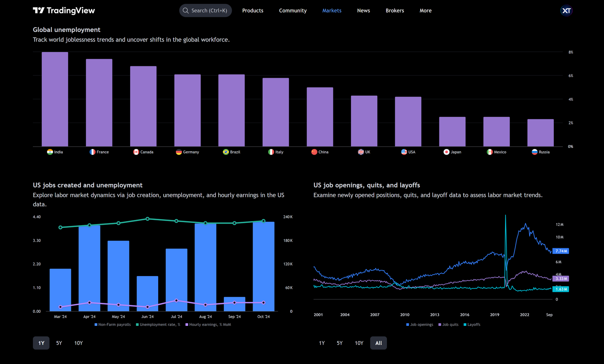Toggle the Job openings legend item
Image resolution: width=604 pixels, height=364 pixels.
point(419,324)
